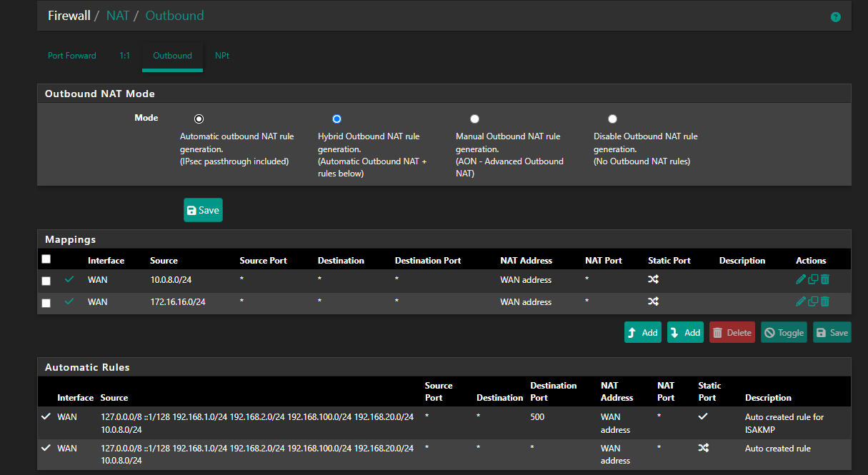Click the 'NAT Address' header in the Mappings table
868x475 pixels.
coord(526,261)
